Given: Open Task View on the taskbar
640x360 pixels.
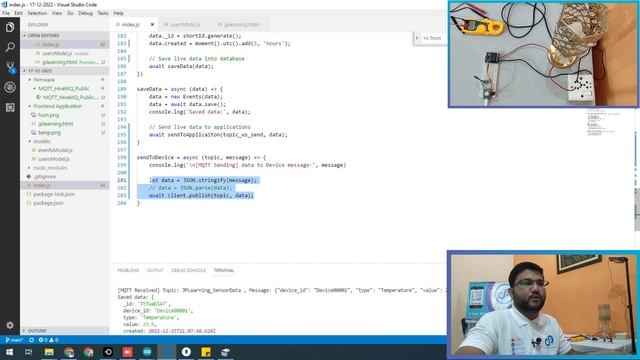Looking at the screenshot, I should pyautogui.click(x=29, y=352).
